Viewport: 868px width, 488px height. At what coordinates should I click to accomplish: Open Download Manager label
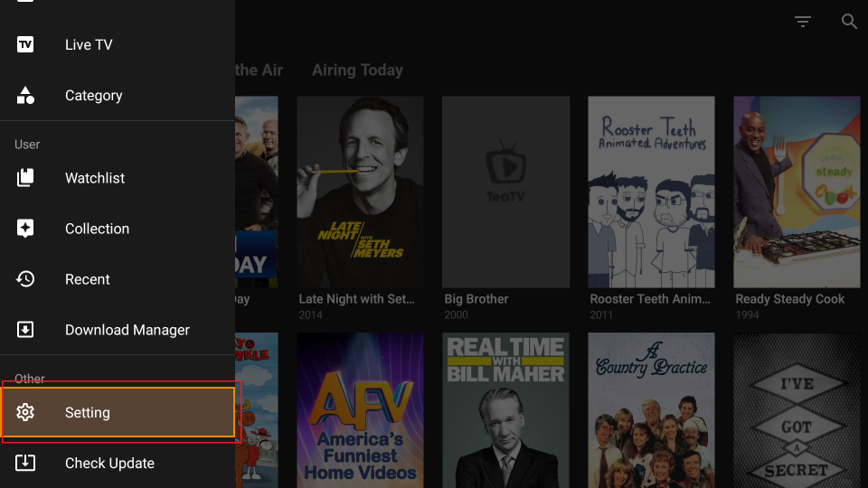click(127, 330)
